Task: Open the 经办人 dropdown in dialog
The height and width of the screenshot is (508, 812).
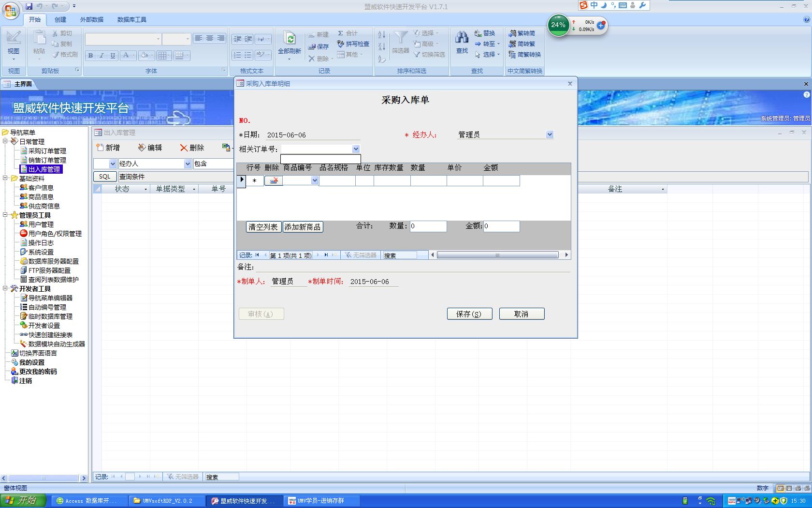Action: (550, 134)
